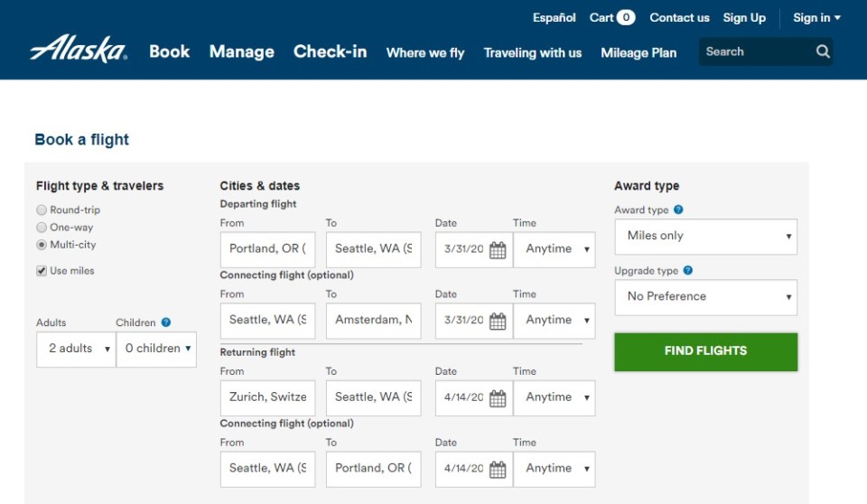Click the Award type help icon
The image size is (867, 504).
click(678, 210)
